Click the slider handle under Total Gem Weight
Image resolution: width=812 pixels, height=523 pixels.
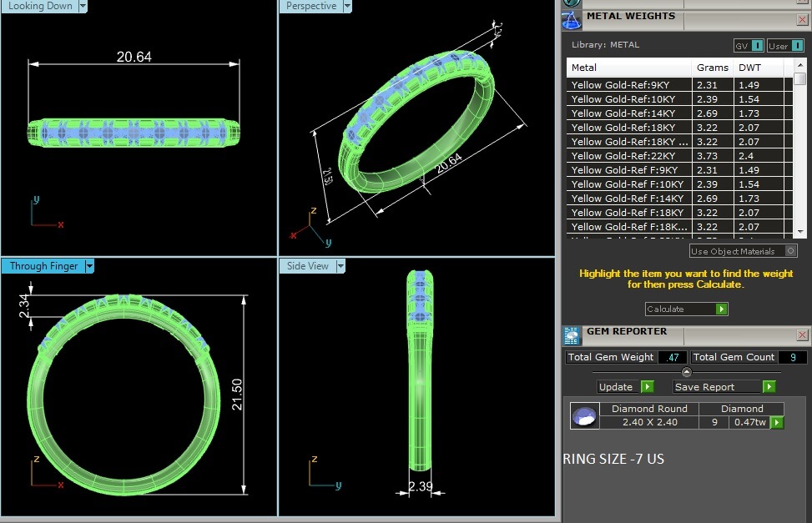click(x=687, y=372)
